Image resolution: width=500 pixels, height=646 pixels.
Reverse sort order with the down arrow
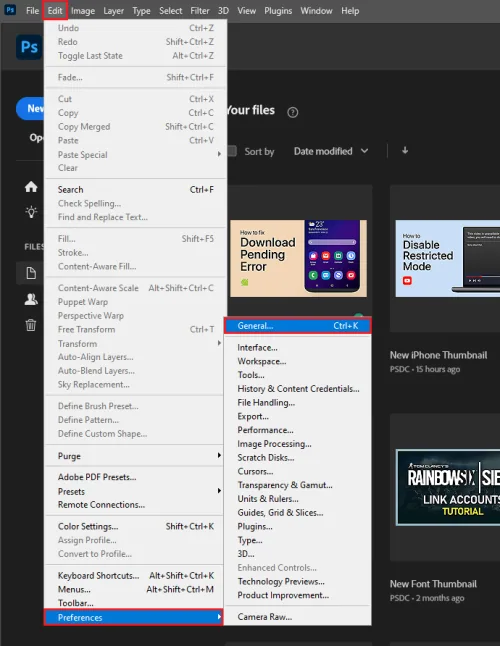(x=405, y=150)
